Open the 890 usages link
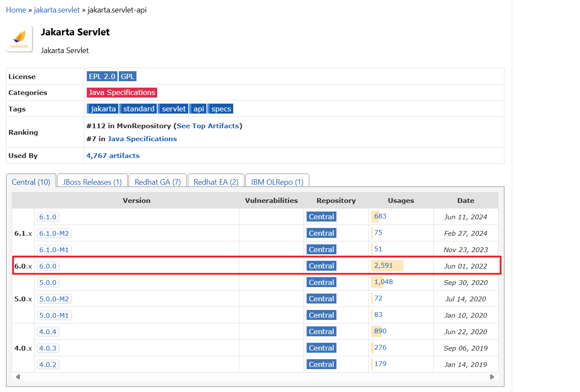Screen dimensions: 580x392 coord(380,331)
